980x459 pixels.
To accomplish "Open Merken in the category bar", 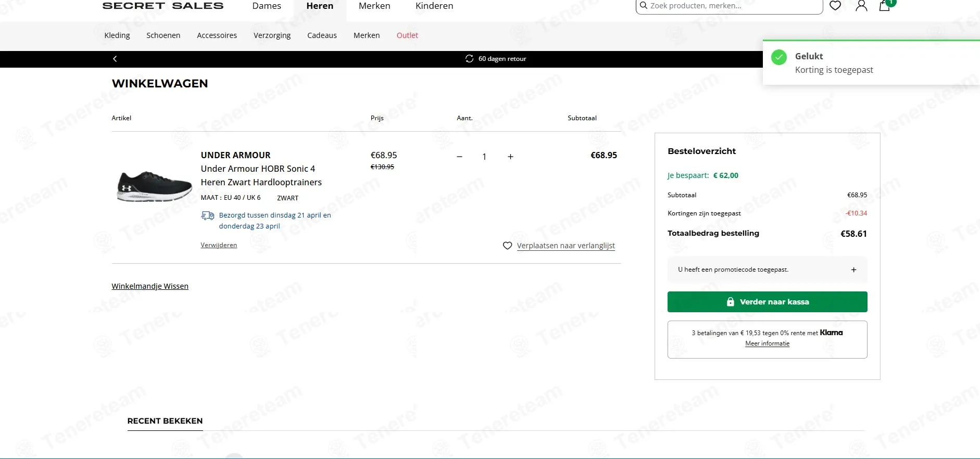I will pyautogui.click(x=367, y=35).
